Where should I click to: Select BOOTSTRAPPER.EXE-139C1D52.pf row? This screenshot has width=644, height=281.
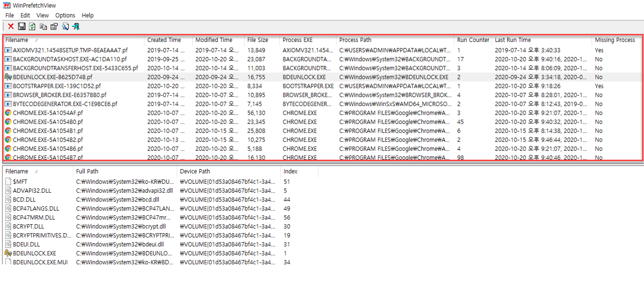pos(322,86)
